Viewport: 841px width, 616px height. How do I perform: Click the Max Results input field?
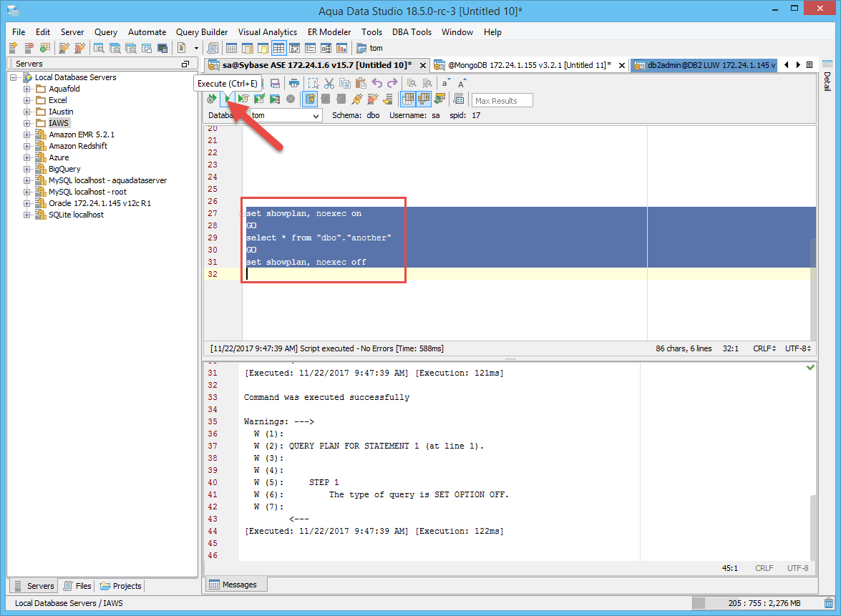(x=502, y=100)
